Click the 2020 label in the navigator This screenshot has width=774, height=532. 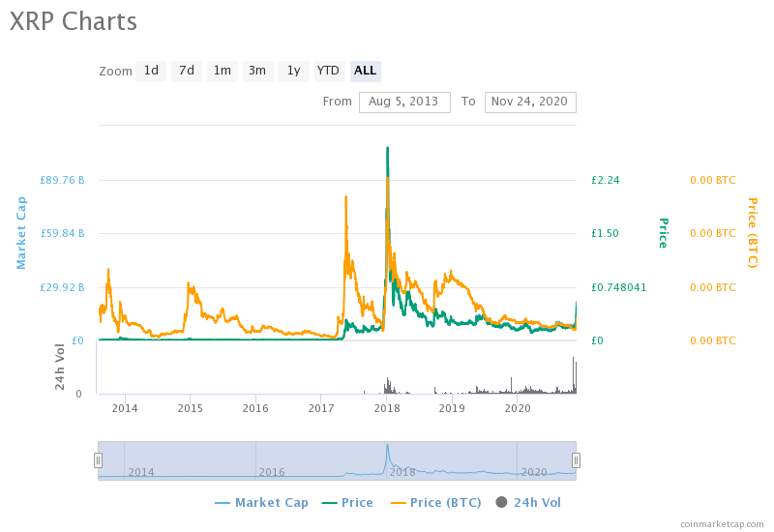tap(534, 472)
